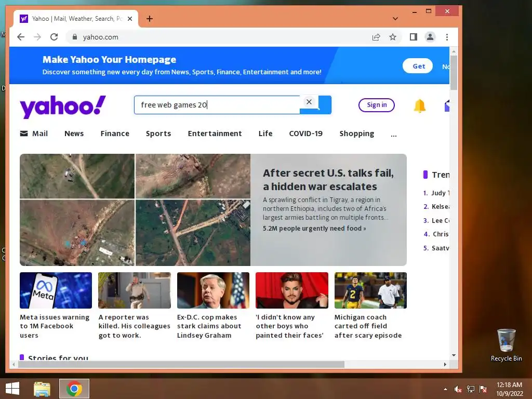Open 'A reporter was killed' story
This screenshot has height=399, width=532.
[135, 326]
